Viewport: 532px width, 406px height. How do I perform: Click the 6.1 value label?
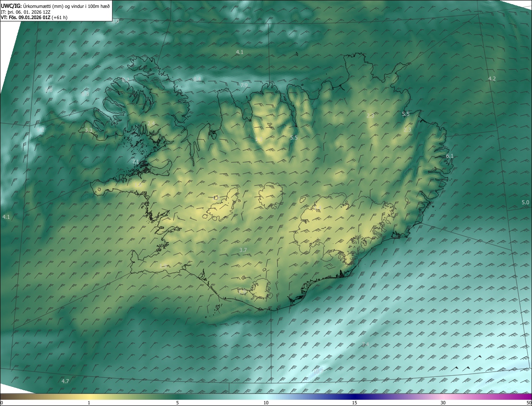click(450, 156)
